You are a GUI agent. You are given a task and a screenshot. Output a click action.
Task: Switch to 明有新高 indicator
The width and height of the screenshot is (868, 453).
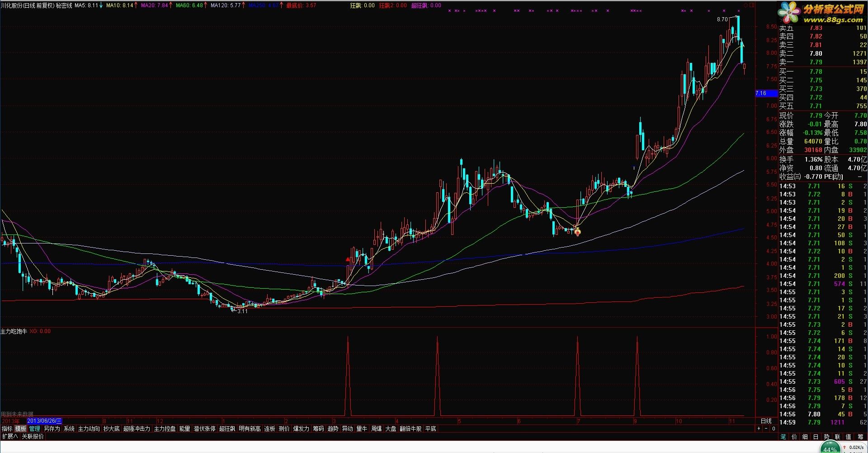(x=250, y=429)
